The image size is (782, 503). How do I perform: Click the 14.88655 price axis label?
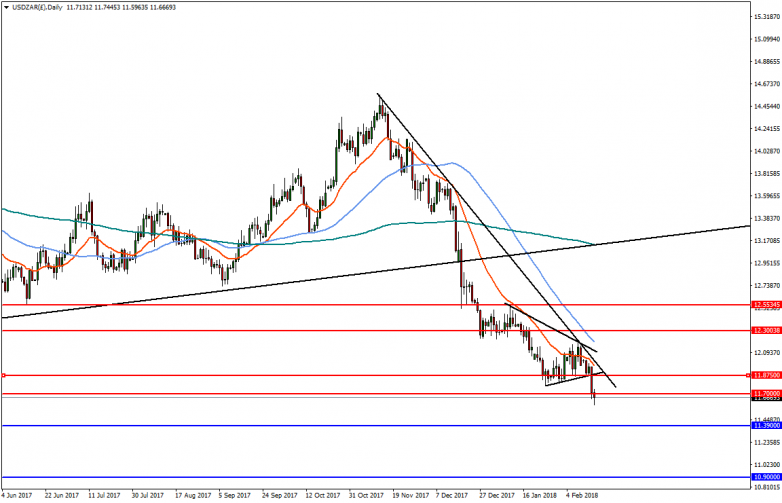coord(767,61)
